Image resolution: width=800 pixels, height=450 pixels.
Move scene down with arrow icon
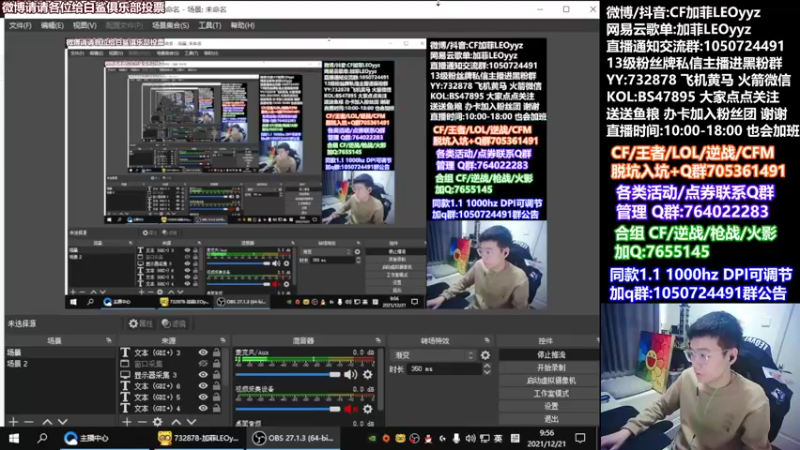point(63,422)
